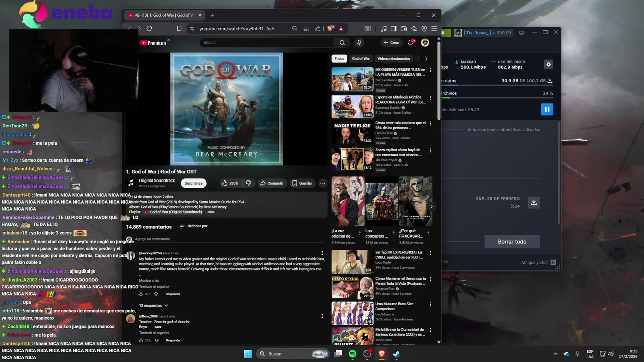644x362 pixels.
Task: Click the God of War album art video player
Action: click(226, 109)
